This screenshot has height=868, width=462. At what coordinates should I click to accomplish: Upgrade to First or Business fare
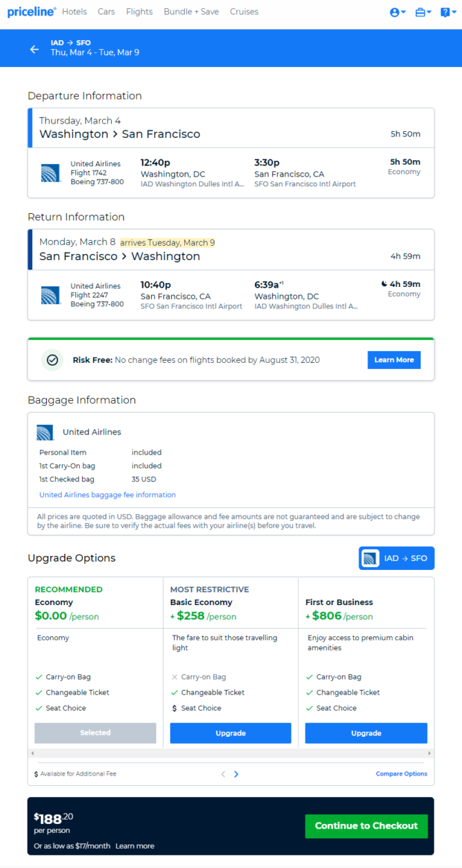(x=366, y=733)
